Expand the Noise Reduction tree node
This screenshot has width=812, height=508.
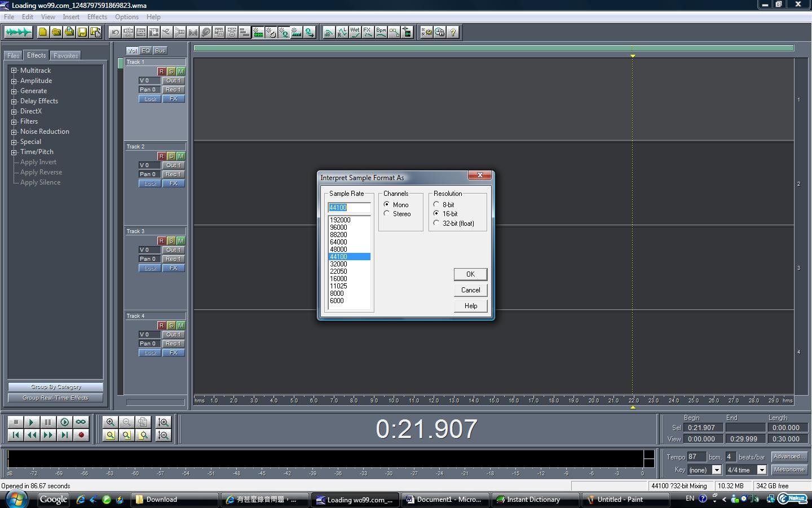14,132
